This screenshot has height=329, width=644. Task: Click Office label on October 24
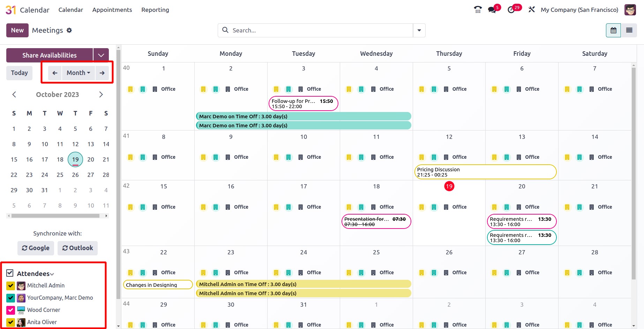pos(314,273)
